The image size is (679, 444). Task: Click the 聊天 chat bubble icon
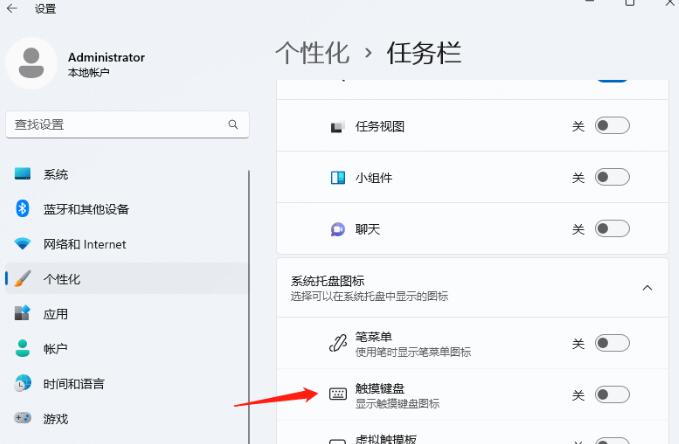pyautogui.click(x=338, y=229)
